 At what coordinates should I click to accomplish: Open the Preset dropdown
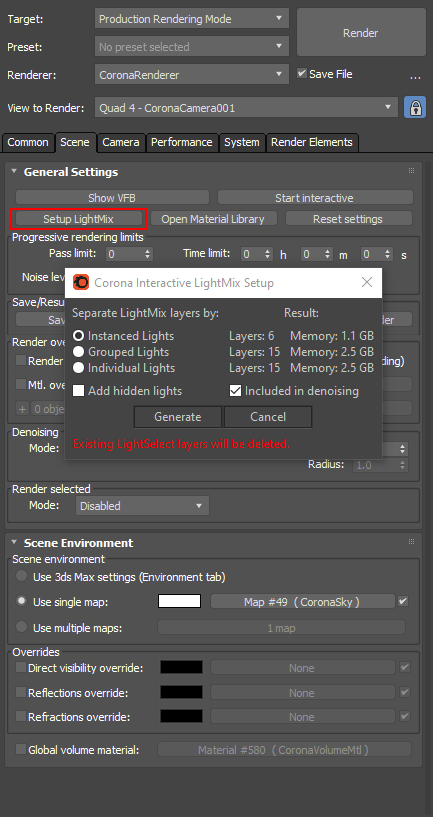[x=191, y=47]
